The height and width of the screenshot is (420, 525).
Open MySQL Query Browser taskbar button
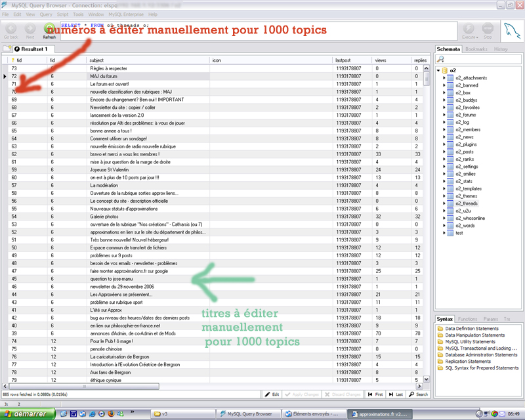pyautogui.click(x=248, y=414)
